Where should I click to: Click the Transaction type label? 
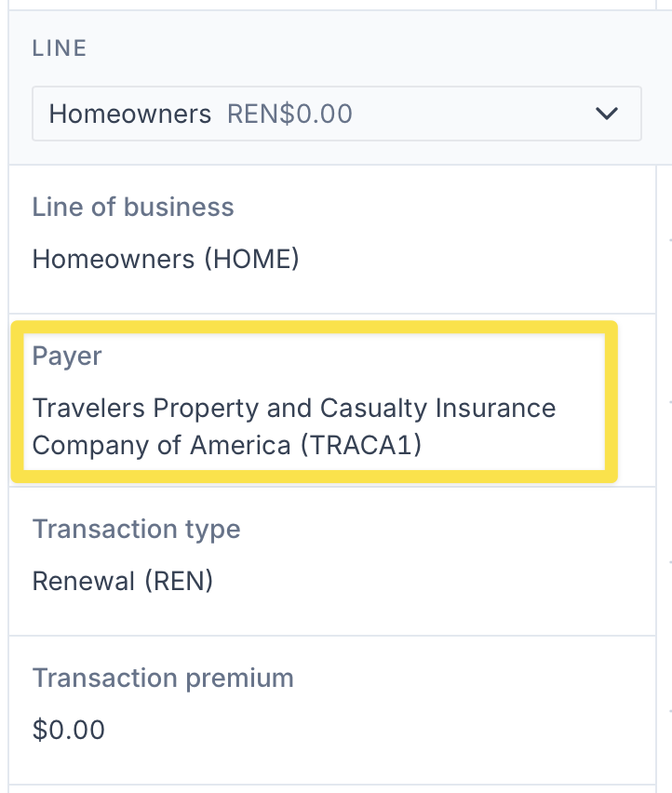pos(137,529)
